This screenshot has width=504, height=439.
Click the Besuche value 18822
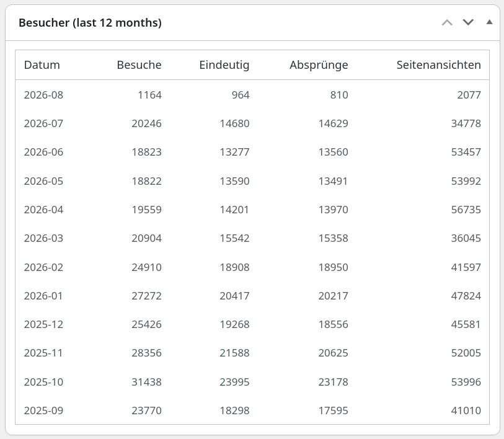pos(146,181)
